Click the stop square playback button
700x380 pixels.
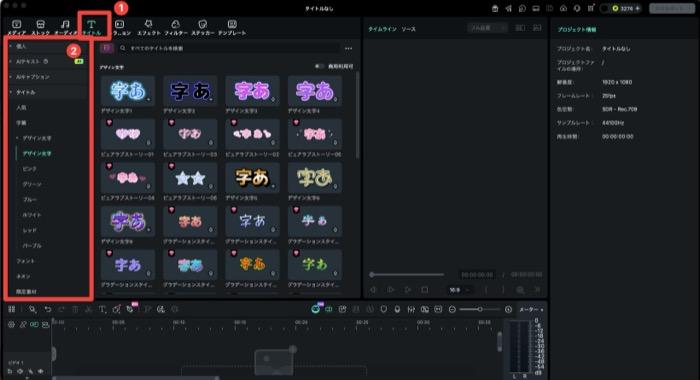[425, 290]
